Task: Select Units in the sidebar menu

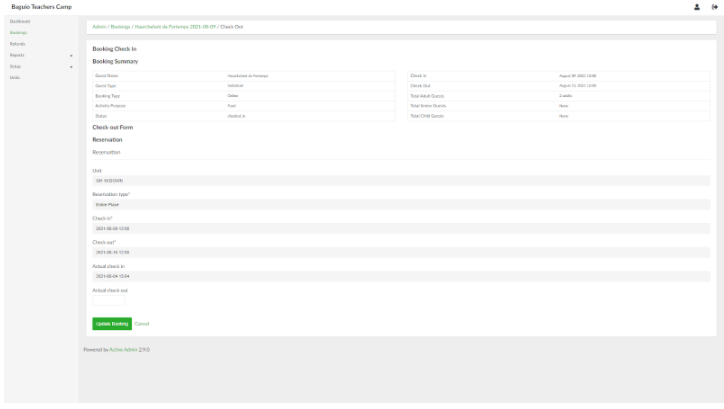Action: 15,77
